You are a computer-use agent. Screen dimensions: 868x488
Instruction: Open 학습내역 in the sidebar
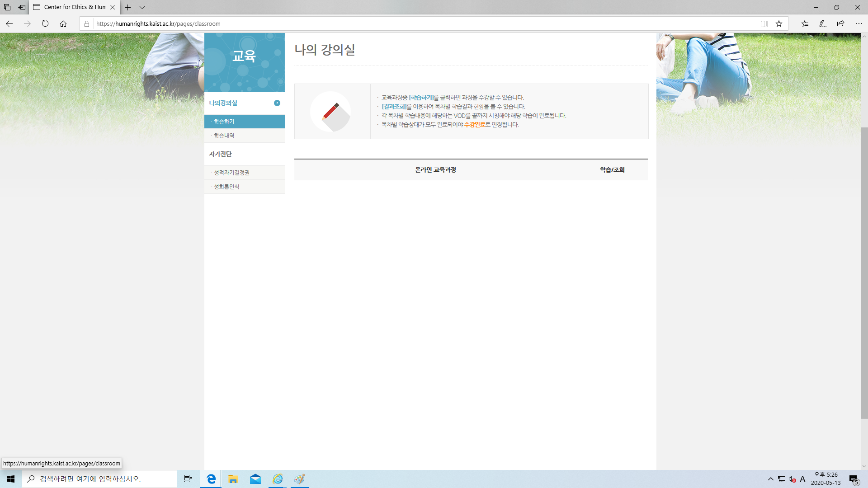[x=245, y=136]
